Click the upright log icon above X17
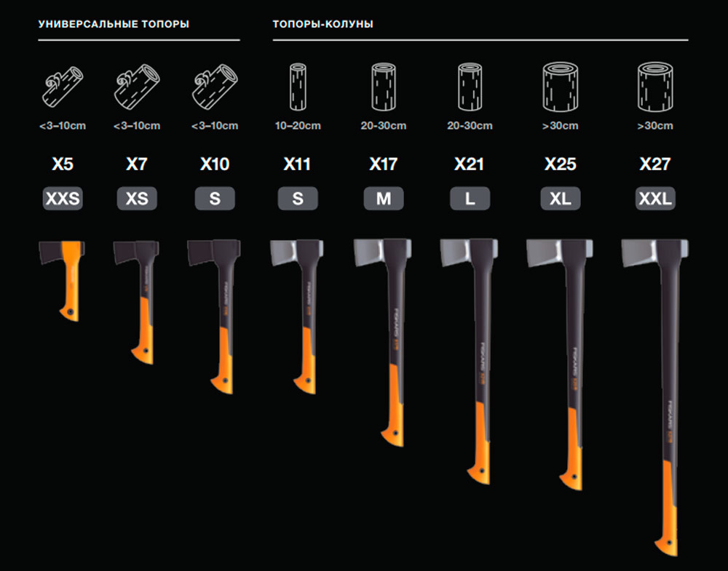The width and height of the screenshot is (728, 571). tap(384, 86)
